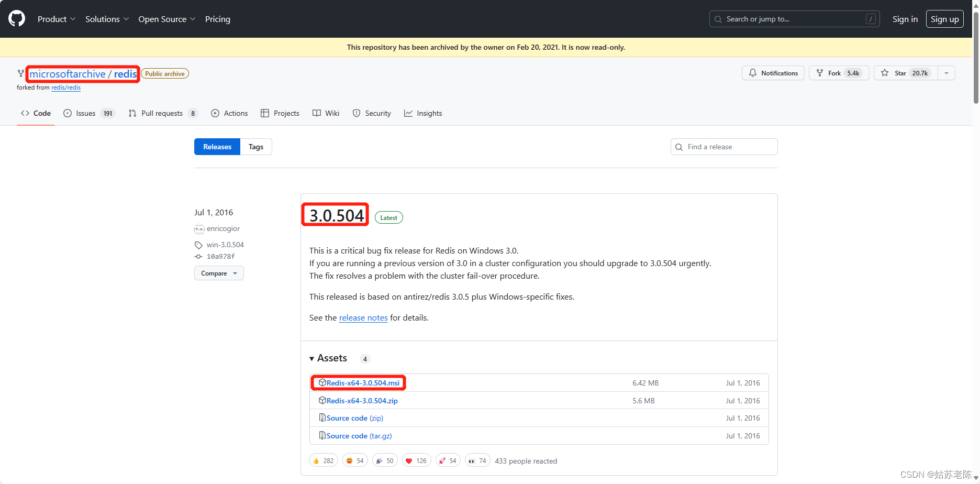980x484 pixels.
Task: Click the Issues circle icon
Action: click(68, 113)
